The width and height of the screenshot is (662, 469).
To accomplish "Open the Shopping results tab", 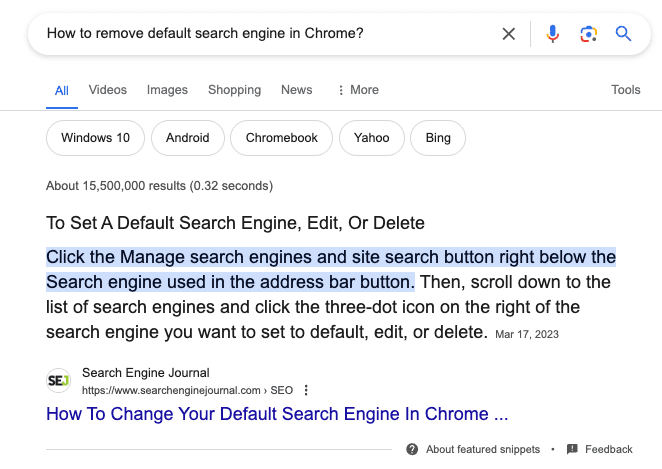I will pyautogui.click(x=234, y=90).
